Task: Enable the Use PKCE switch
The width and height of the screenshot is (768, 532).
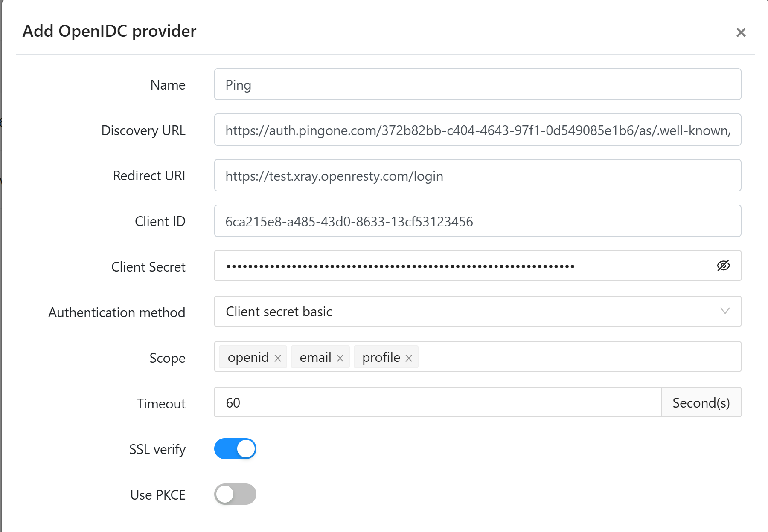Action: click(x=235, y=494)
